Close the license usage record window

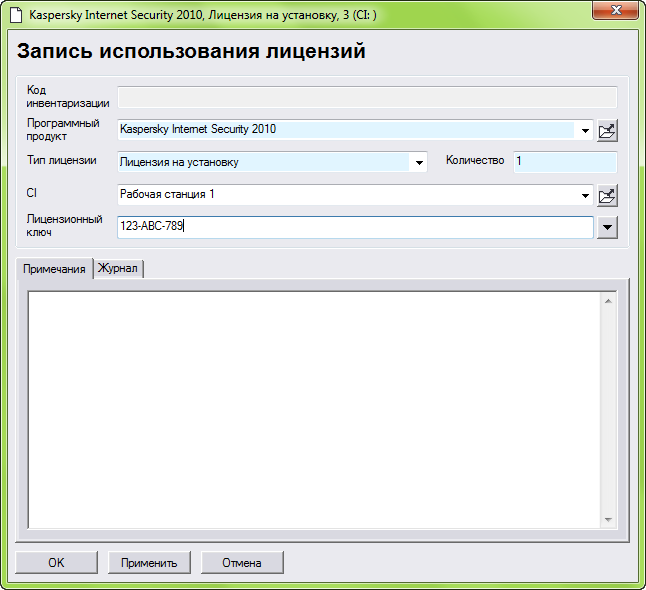point(615,10)
